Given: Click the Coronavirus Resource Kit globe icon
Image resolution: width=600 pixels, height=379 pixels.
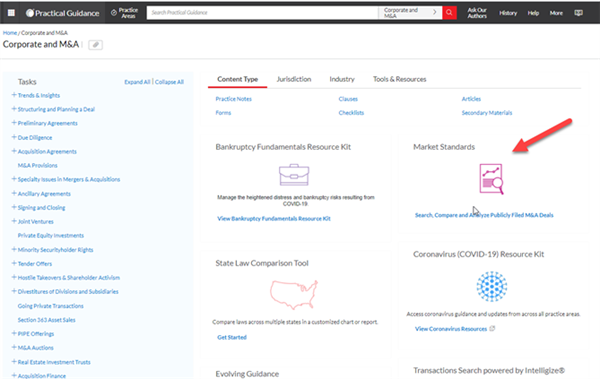Looking at the screenshot, I should (492, 286).
